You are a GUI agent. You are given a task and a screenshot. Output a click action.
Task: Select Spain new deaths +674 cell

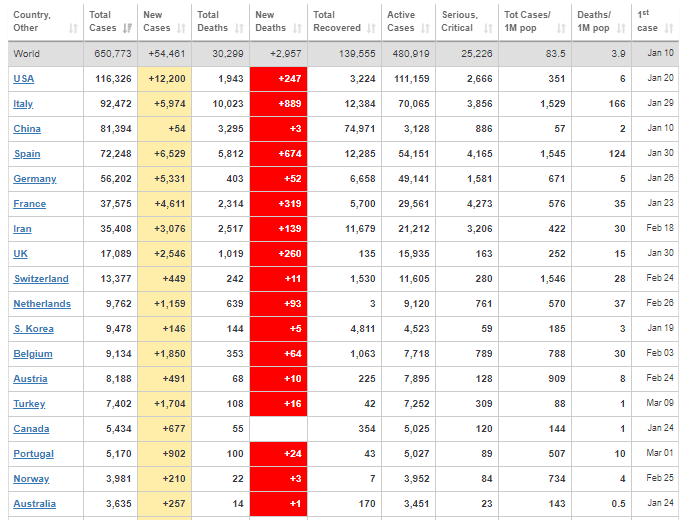278,154
